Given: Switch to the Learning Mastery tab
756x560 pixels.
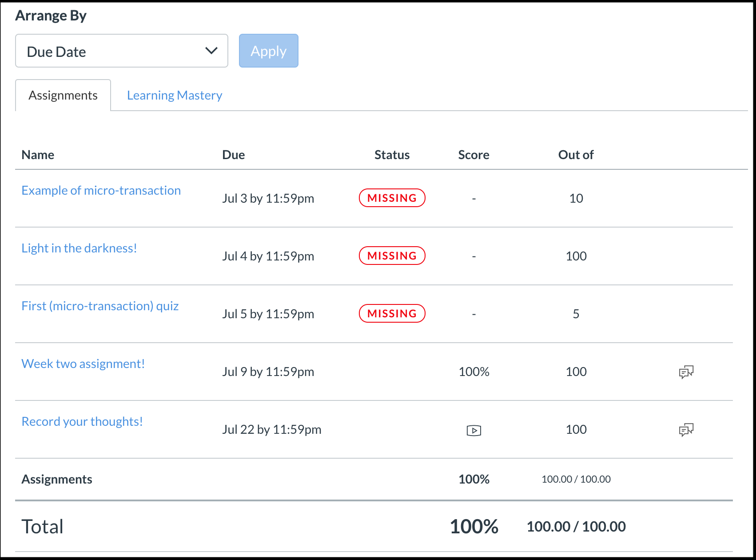Looking at the screenshot, I should (175, 95).
